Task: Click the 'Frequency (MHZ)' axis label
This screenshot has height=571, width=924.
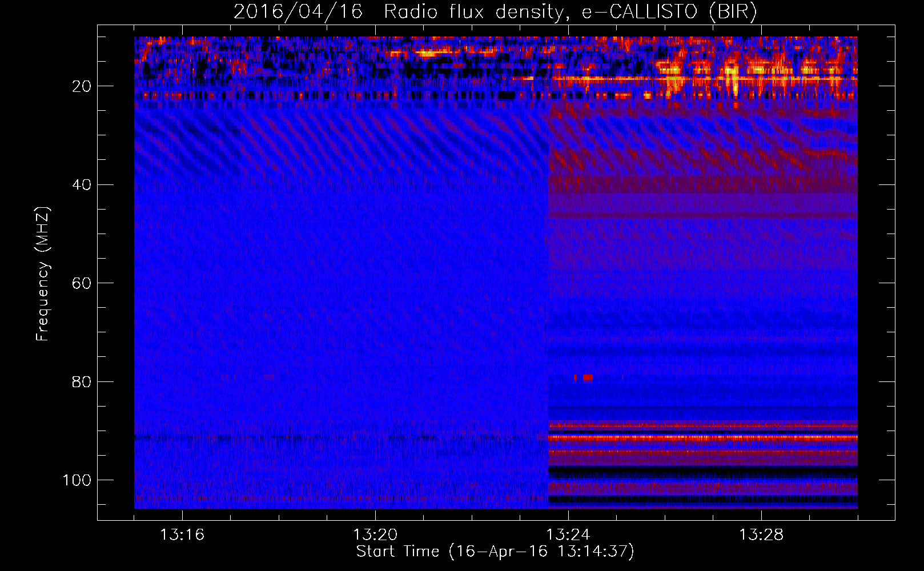Action: 43,274
